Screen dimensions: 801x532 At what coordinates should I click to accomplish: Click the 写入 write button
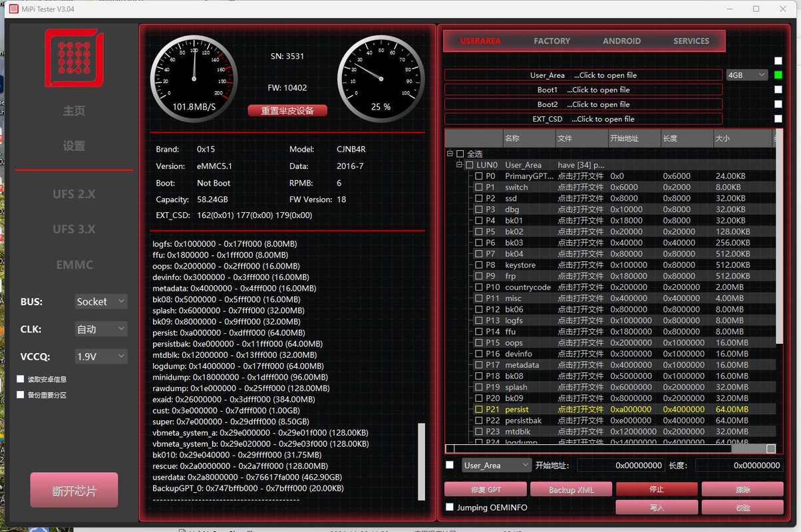coord(657,507)
